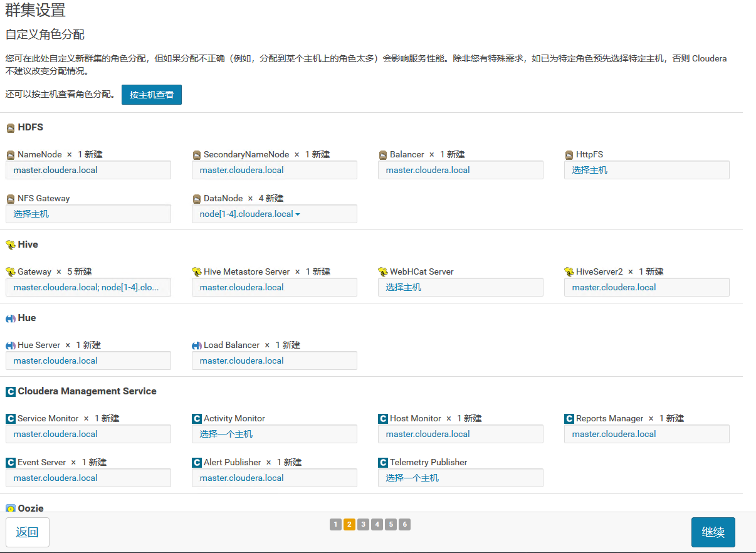Open the Balancer host selection field
Screen dimensions: 756x553
(x=461, y=170)
